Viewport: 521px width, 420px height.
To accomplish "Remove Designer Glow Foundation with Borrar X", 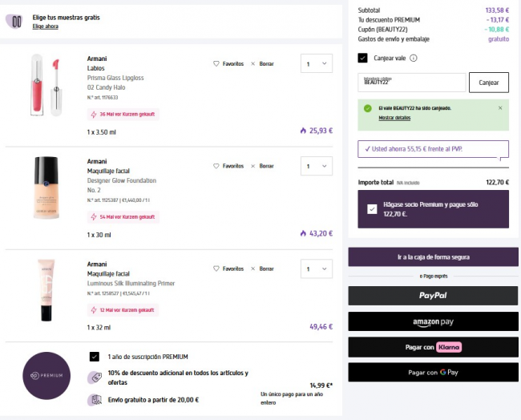I will (x=253, y=166).
